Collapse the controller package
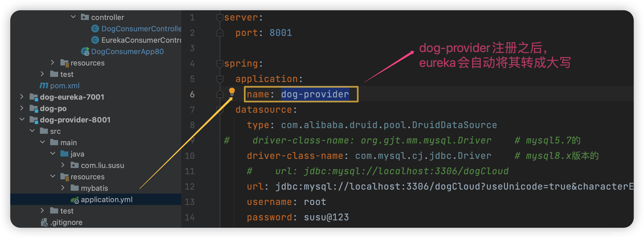Image resolution: width=644 pixels, height=238 pixels. (73, 17)
